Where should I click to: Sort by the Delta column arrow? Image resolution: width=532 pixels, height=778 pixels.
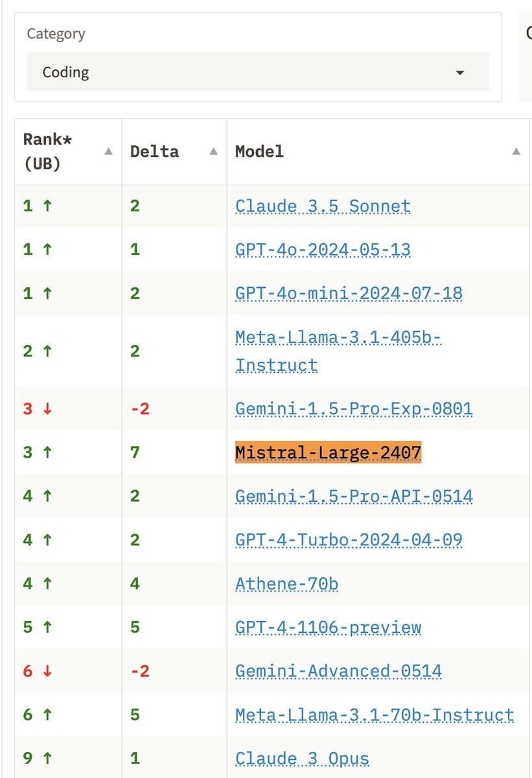point(214,152)
